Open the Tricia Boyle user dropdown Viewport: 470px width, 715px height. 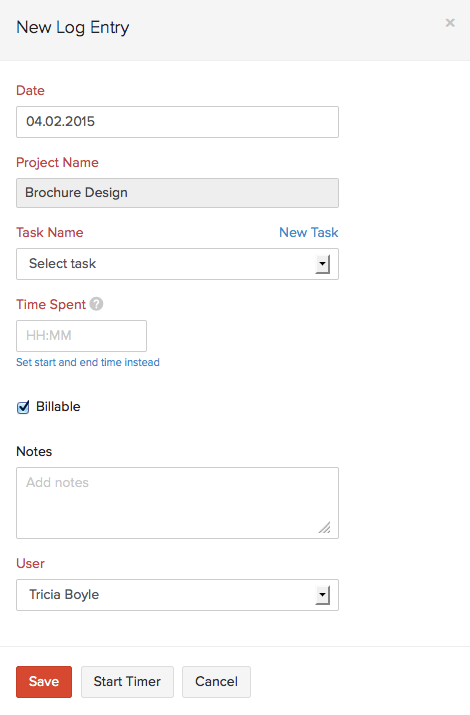pyautogui.click(x=177, y=595)
